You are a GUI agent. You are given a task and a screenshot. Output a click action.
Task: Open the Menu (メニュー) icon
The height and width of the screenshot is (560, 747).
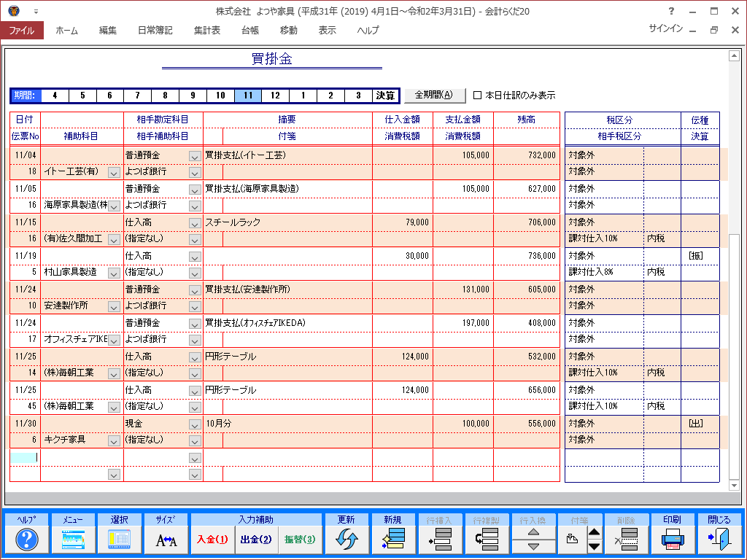(73, 540)
